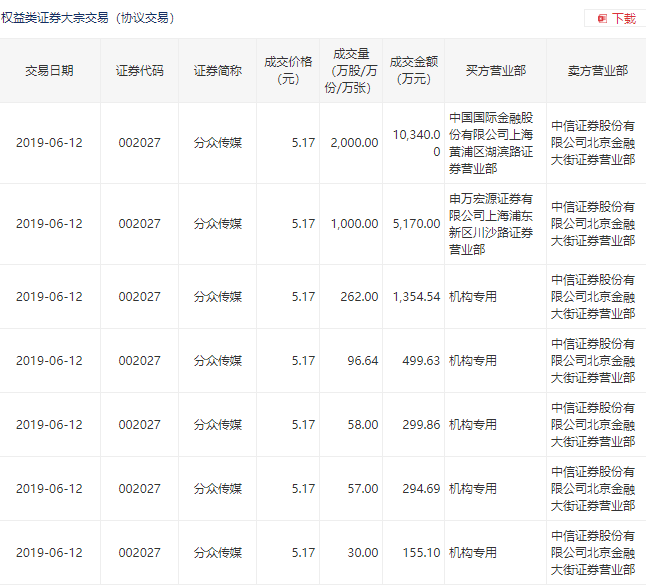Click 分众传媒 in the 1,000.00 row

(x=218, y=224)
